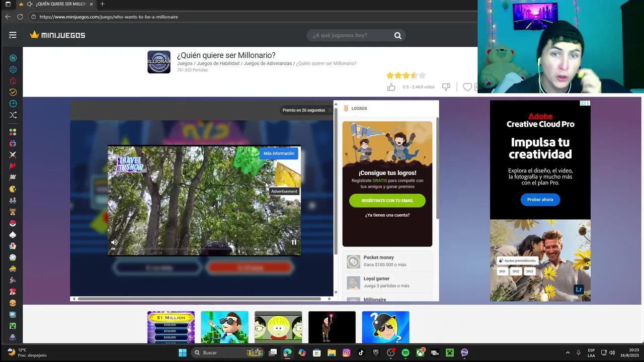The width and height of the screenshot is (644, 362).
Task: Select the 'Loyal gamer' achievement row
Action: tap(387, 282)
